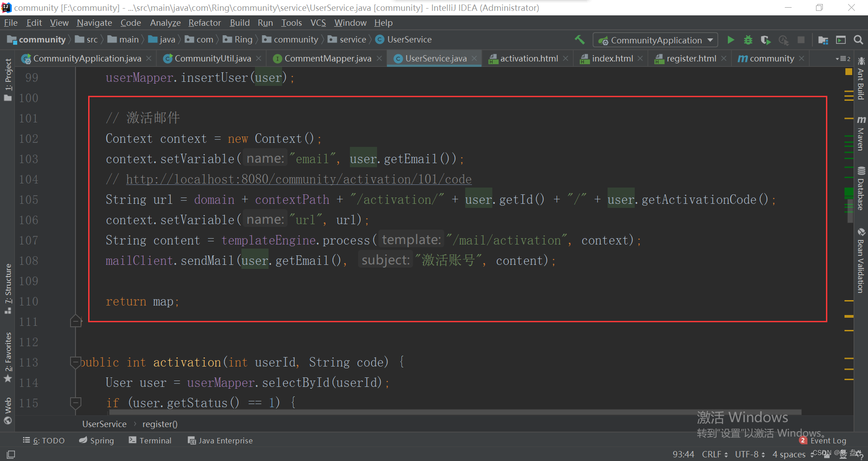
Task: Click UserService in bottom breadcrumb
Action: click(104, 424)
